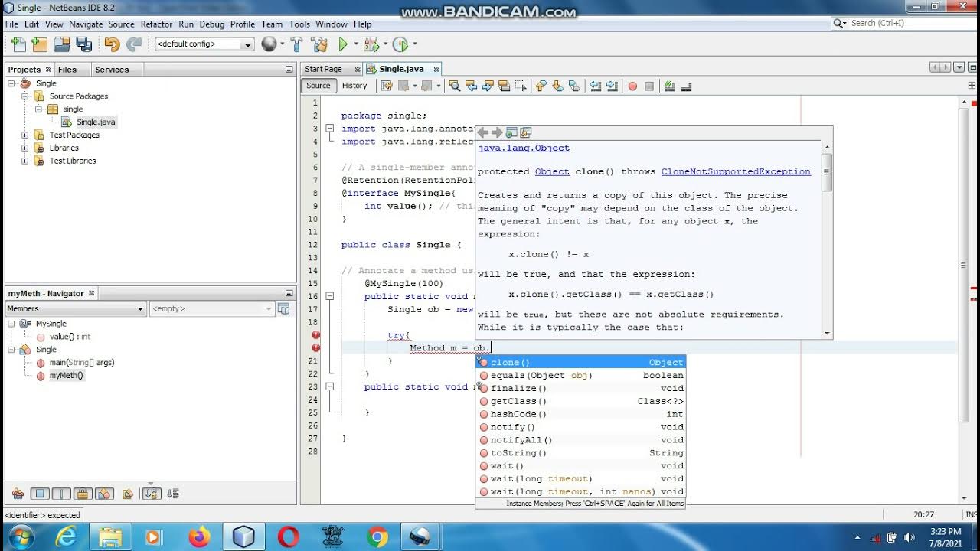
Task: Switch to the Services tab
Action: pos(112,70)
